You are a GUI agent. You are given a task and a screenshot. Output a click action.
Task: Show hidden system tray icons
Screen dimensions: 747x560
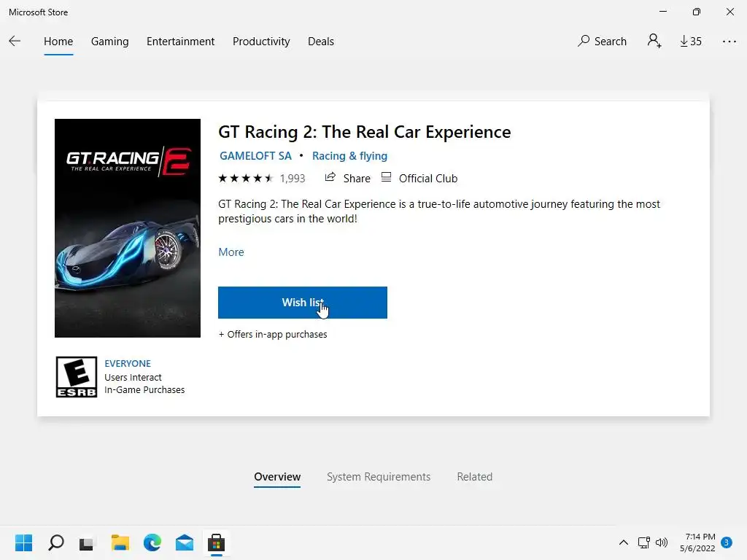point(623,542)
